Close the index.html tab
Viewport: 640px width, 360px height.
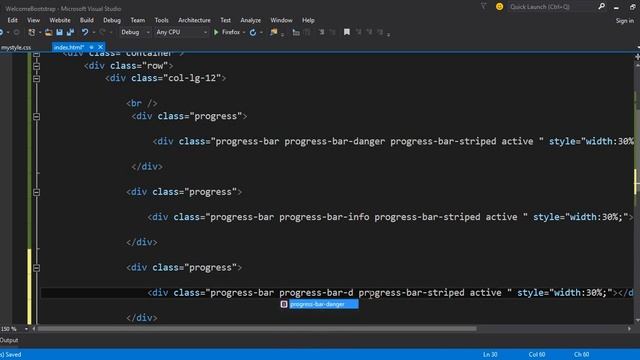[100, 47]
